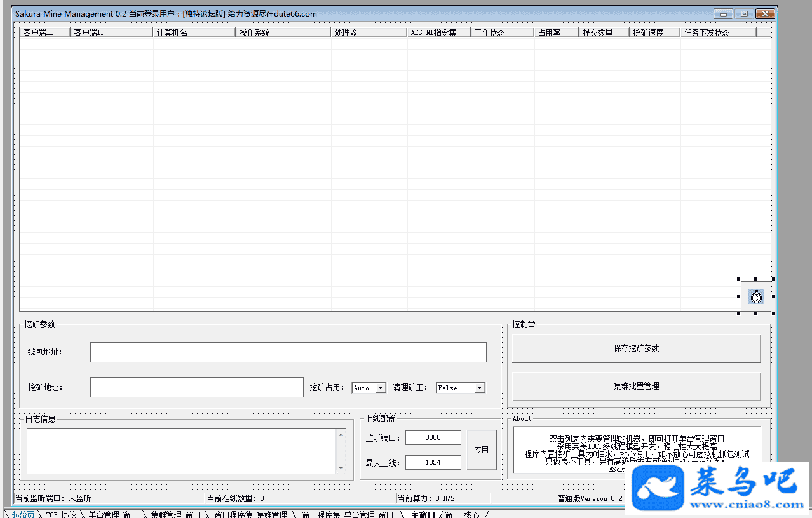Focus the 挖矿地址 text field
The image size is (812, 518).
coord(196,387)
